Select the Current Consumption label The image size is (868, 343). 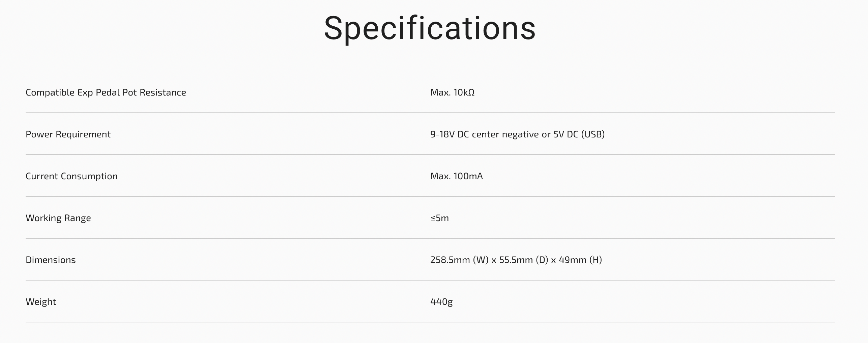(x=71, y=176)
